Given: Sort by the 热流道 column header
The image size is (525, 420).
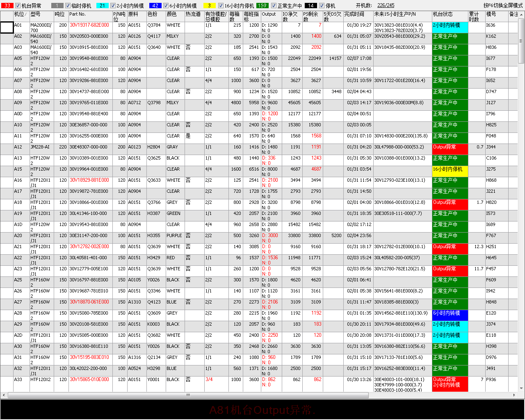Looking at the screenshot, I should pyautogui.click(x=194, y=16).
